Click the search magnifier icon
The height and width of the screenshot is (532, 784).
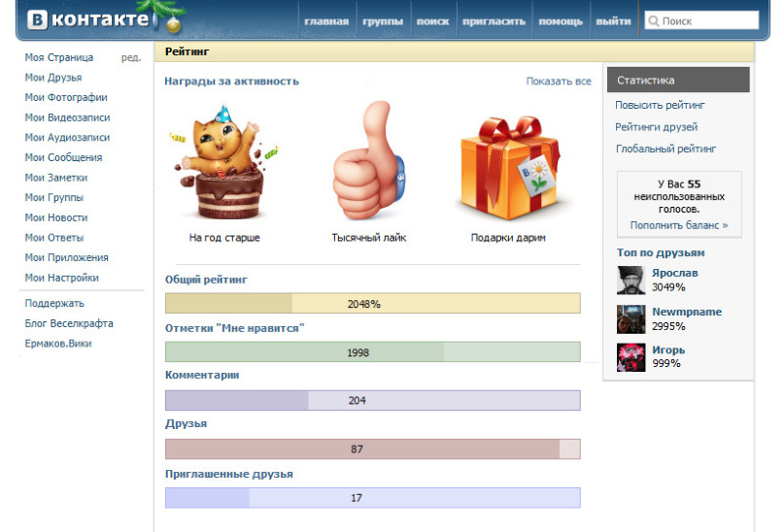tap(653, 21)
